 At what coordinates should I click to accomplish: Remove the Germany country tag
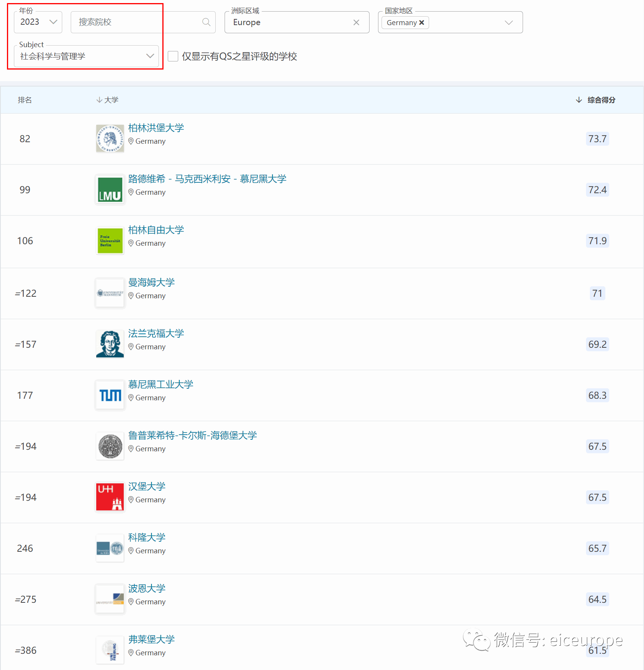422,22
